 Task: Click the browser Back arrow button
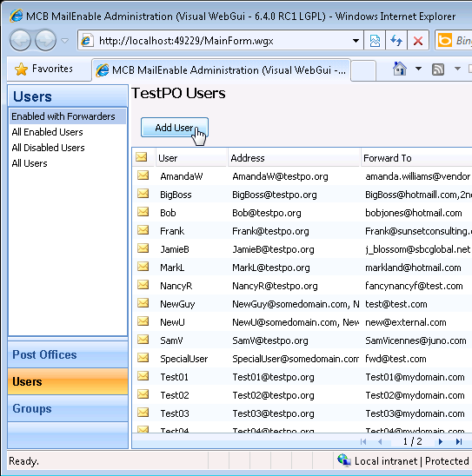coord(20,40)
